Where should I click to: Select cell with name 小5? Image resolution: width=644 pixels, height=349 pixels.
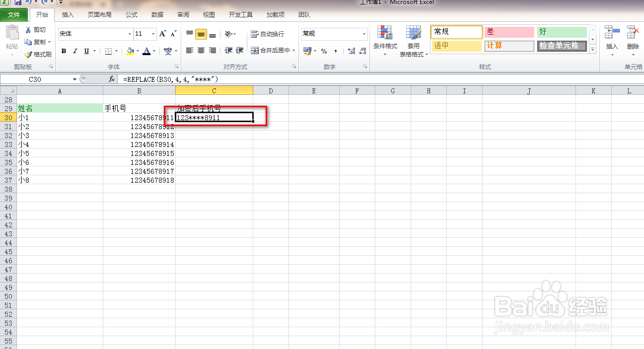(x=60, y=153)
